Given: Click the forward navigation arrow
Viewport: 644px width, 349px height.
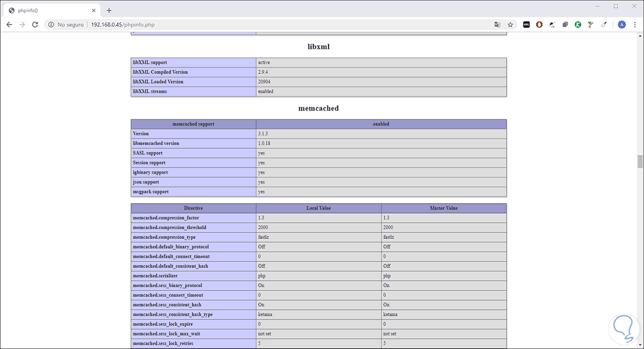Looking at the screenshot, I should [22, 25].
